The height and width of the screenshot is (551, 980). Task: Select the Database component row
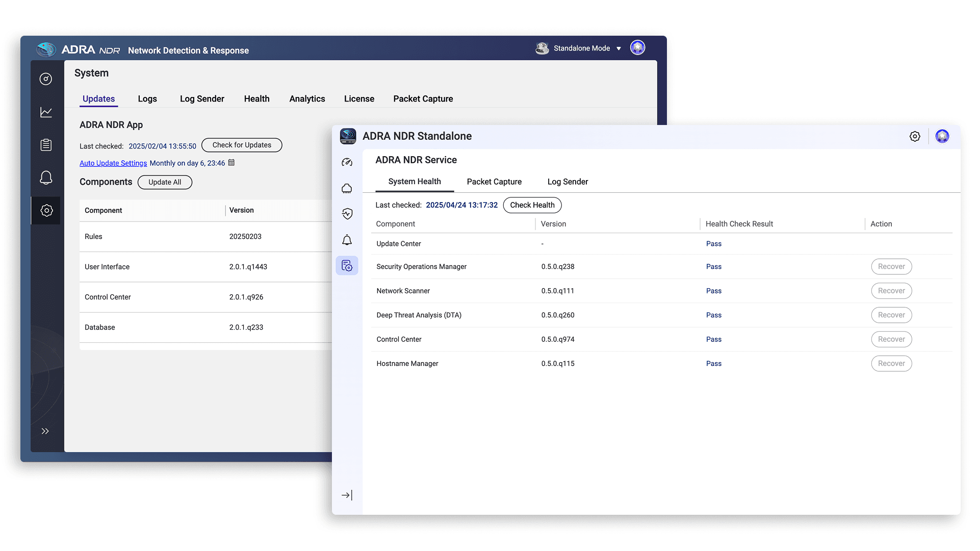coord(205,328)
